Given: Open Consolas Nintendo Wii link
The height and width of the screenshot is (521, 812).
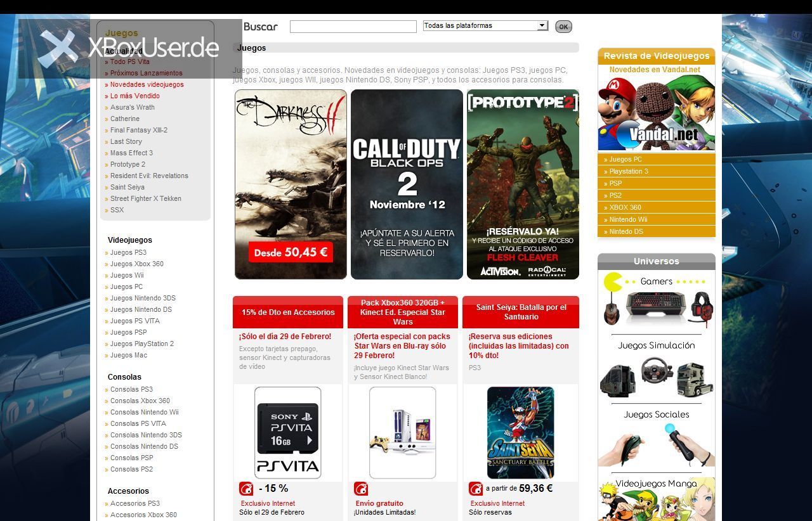Looking at the screenshot, I should [x=144, y=412].
